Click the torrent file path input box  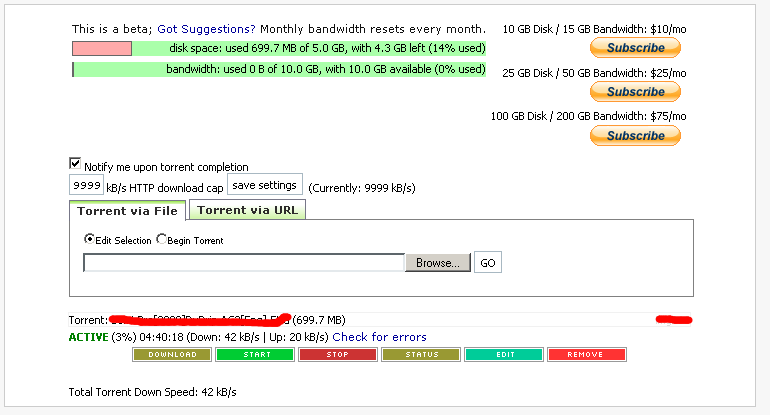click(x=244, y=263)
